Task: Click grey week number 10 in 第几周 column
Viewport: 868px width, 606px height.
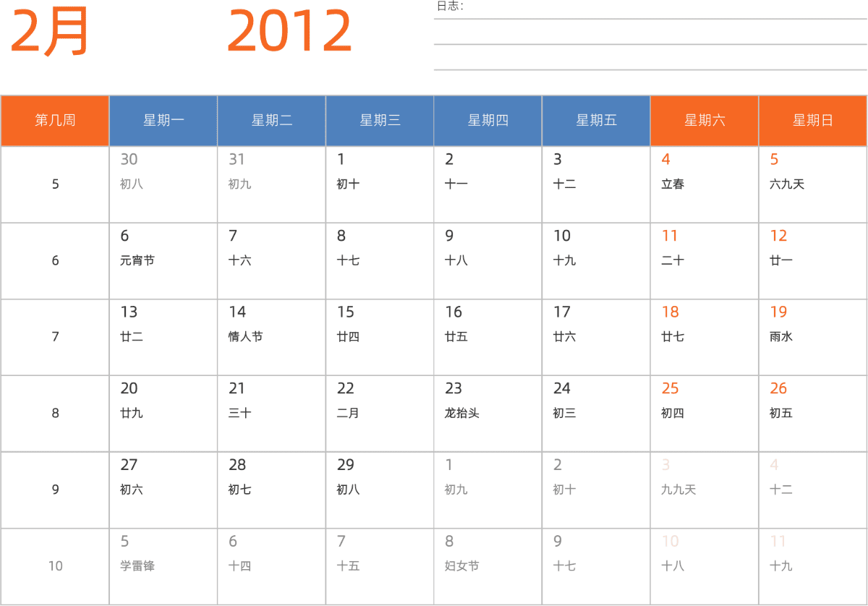Action: pos(56,566)
